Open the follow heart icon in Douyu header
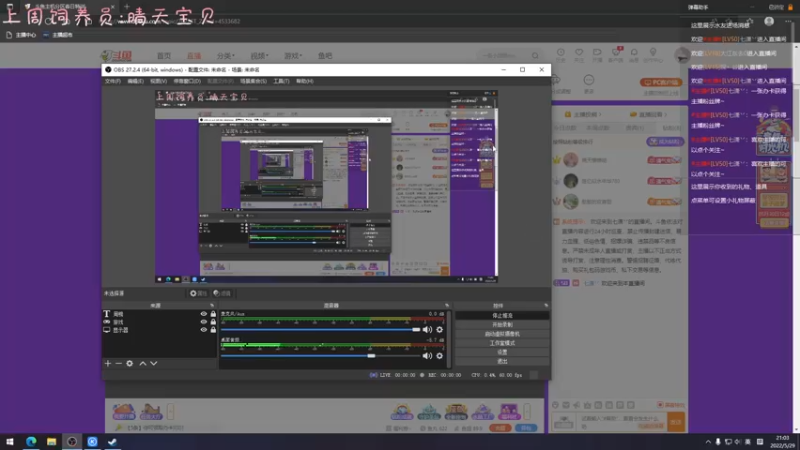 579,55
